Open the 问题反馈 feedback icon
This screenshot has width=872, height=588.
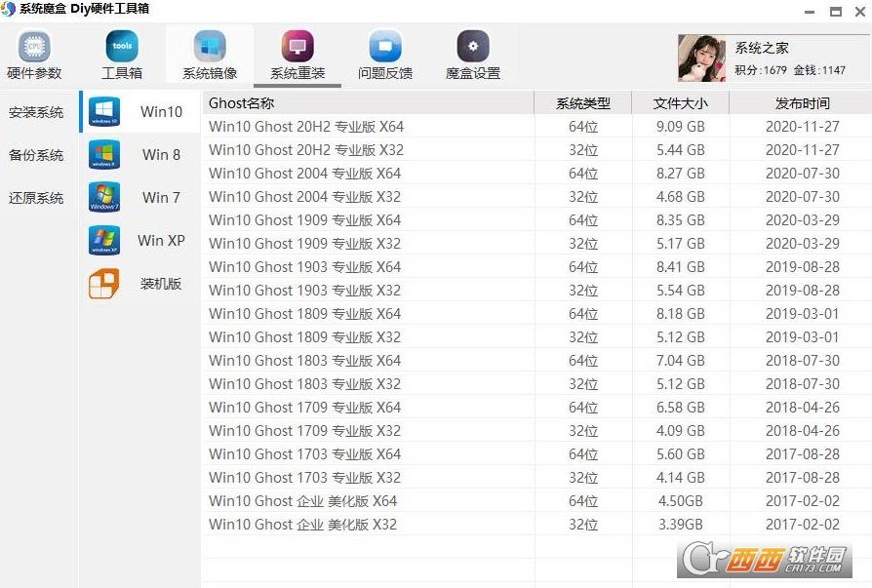pos(385,46)
